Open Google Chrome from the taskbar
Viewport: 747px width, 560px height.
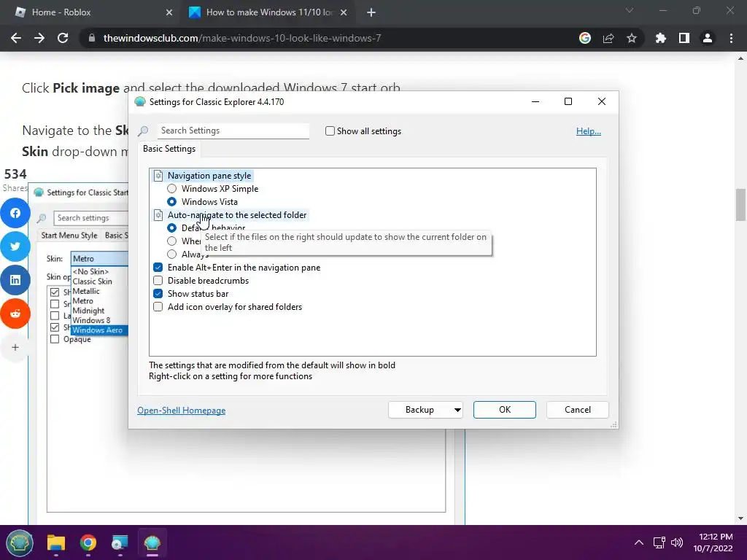pyautogui.click(x=88, y=542)
